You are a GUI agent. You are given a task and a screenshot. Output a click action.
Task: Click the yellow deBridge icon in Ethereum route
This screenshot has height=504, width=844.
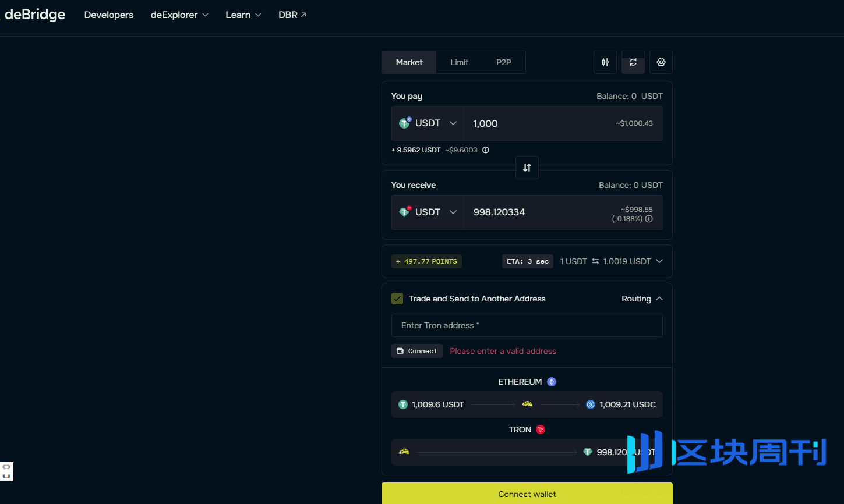(527, 404)
